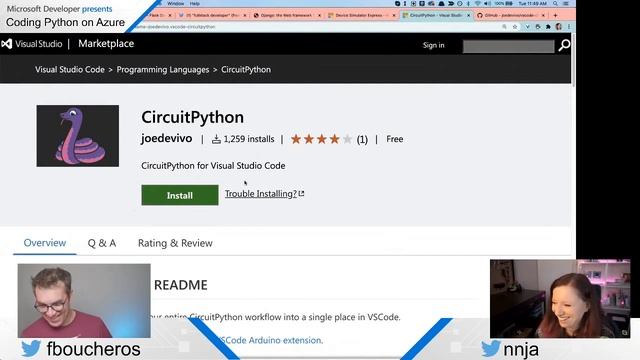Click the Marketplace search magnifier icon
The height and width of the screenshot is (360, 640).
(564, 45)
